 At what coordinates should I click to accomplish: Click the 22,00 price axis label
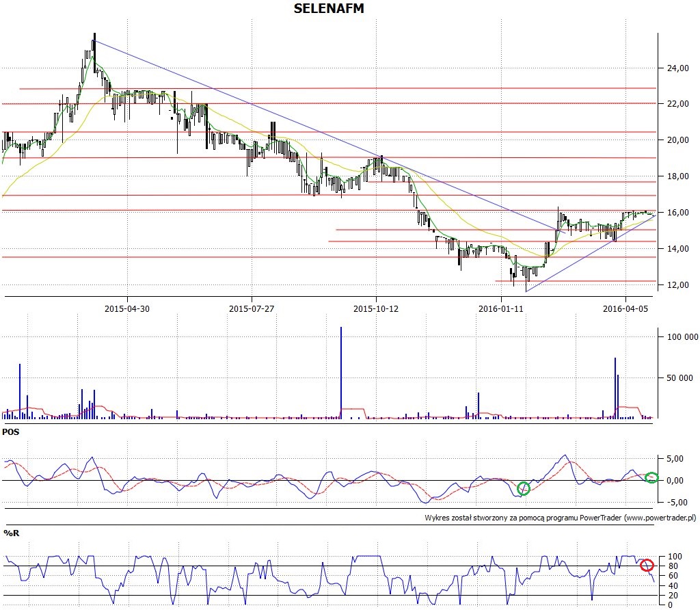point(677,103)
